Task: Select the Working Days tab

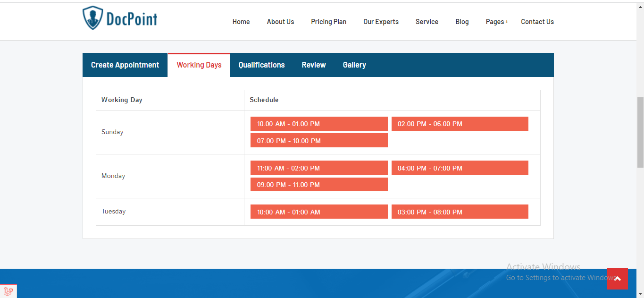Action: [x=199, y=65]
